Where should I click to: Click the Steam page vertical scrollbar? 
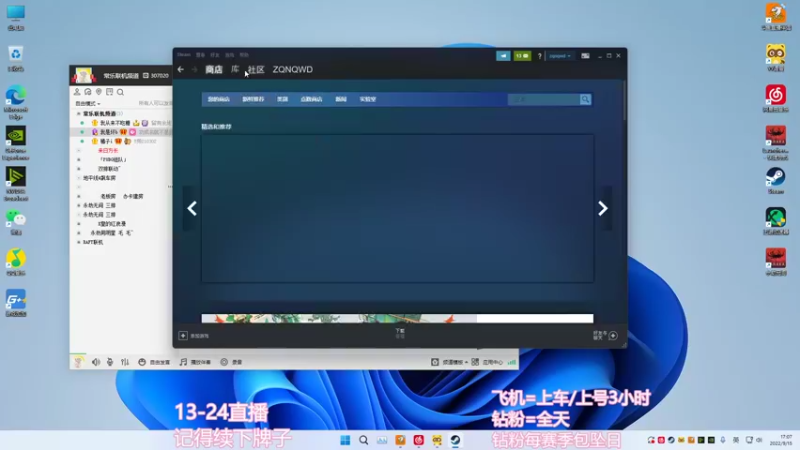624,101
